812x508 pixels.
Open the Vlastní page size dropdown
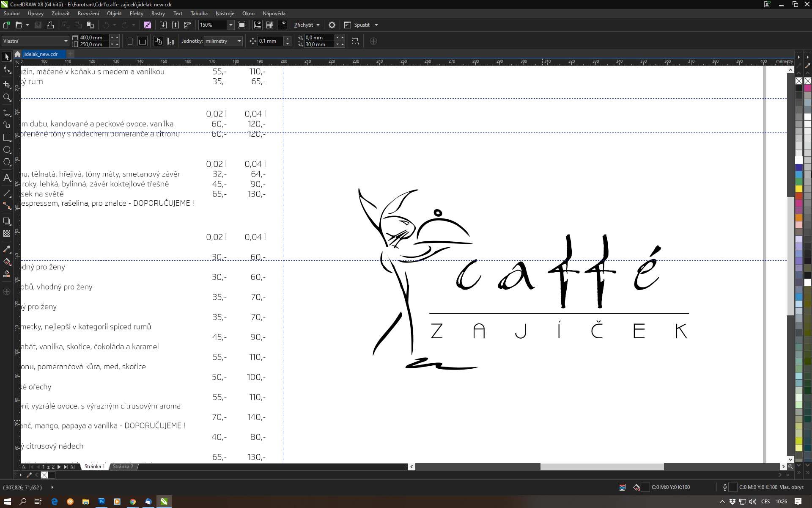pyautogui.click(x=66, y=41)
